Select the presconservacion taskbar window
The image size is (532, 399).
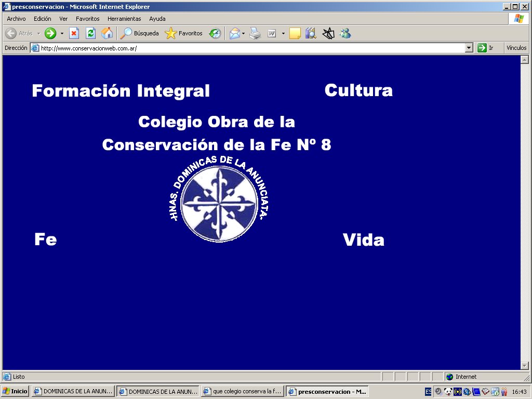327,391
